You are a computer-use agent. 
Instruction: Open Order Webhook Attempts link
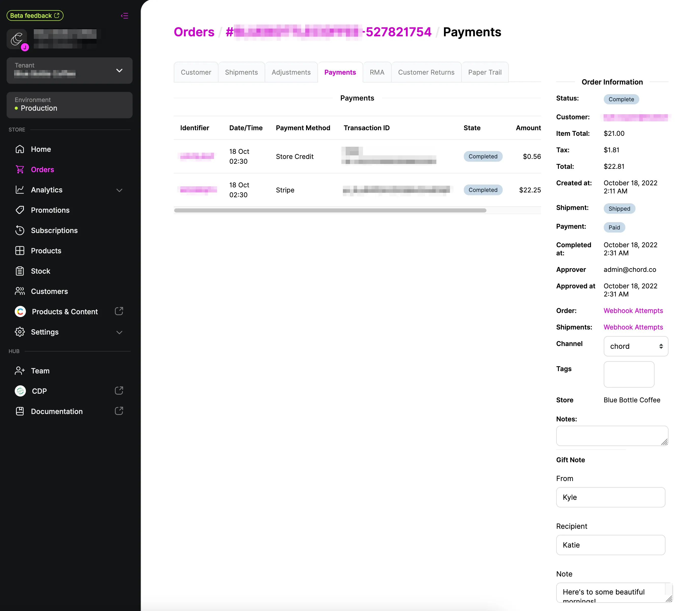[x=633, y=311]
